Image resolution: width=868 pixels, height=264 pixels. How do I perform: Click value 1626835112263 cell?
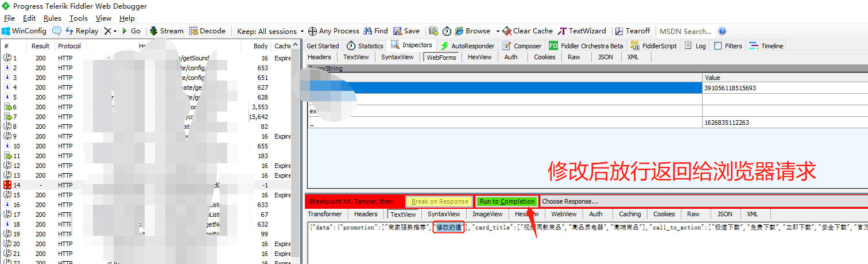point(785,123)
